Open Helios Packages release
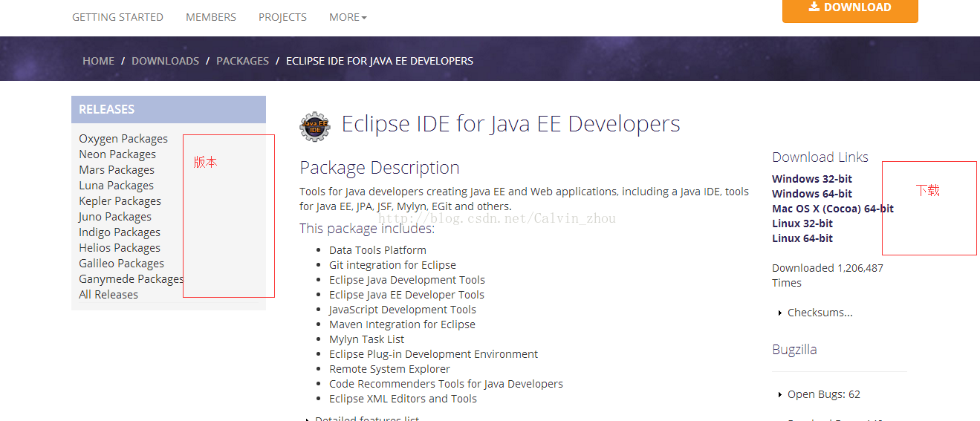Viewport: 980px width, 421px height. [x=120, y=248]
